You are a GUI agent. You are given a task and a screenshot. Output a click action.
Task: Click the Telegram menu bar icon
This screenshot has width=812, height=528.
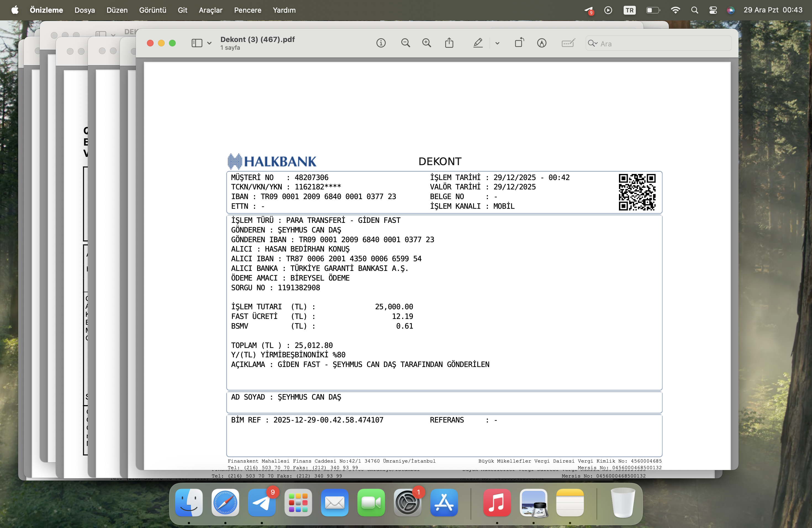point(589,10)
